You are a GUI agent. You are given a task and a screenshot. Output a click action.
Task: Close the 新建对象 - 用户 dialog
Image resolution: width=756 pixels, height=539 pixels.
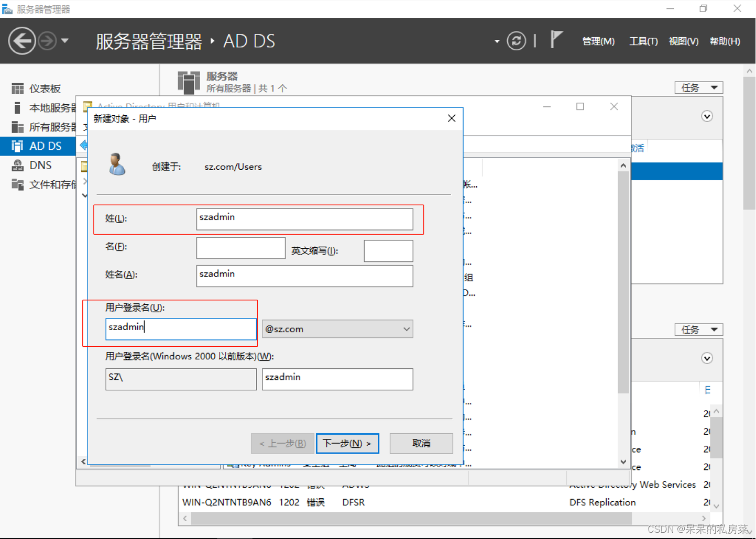click(452, 118)
